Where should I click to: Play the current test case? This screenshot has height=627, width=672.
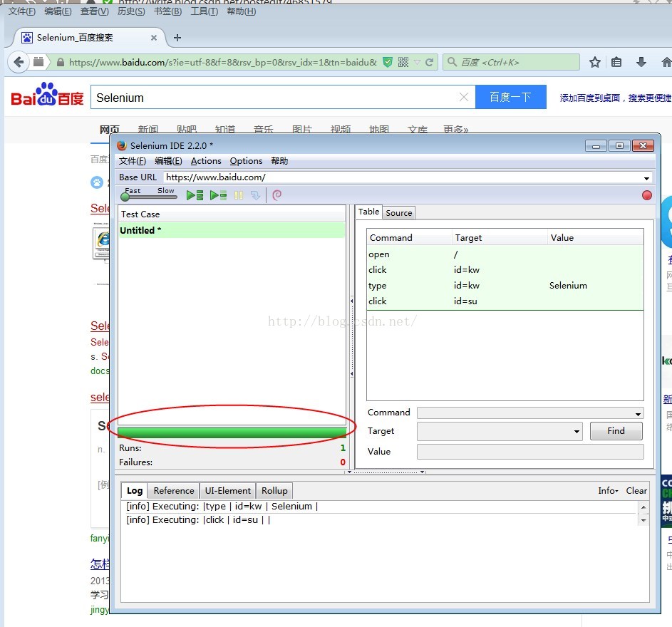(219, 195)
